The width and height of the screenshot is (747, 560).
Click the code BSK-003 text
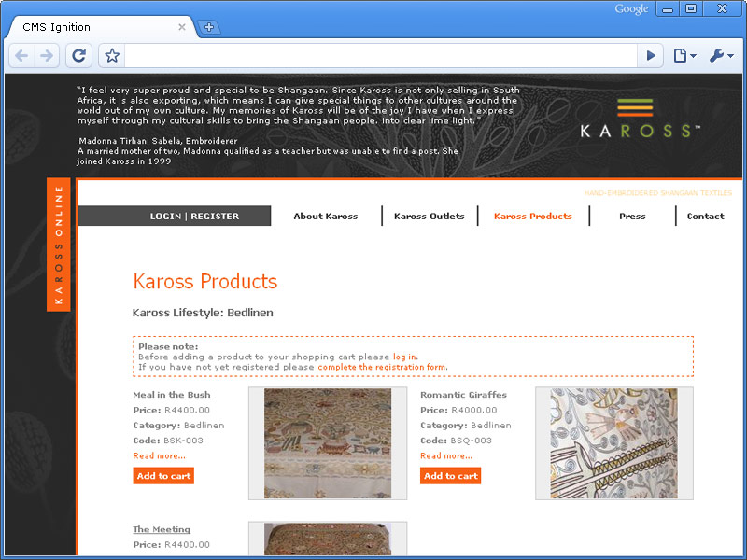[x=183, y=441]
